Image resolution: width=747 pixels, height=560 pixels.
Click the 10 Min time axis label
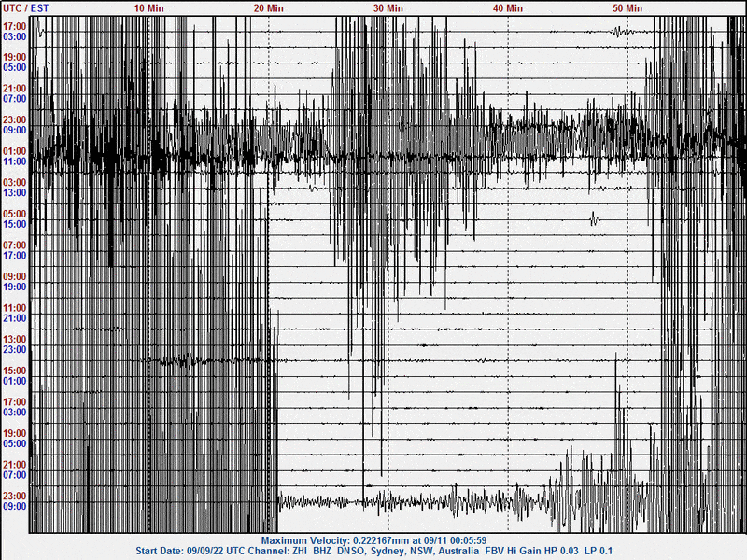[x=148, y=7]
